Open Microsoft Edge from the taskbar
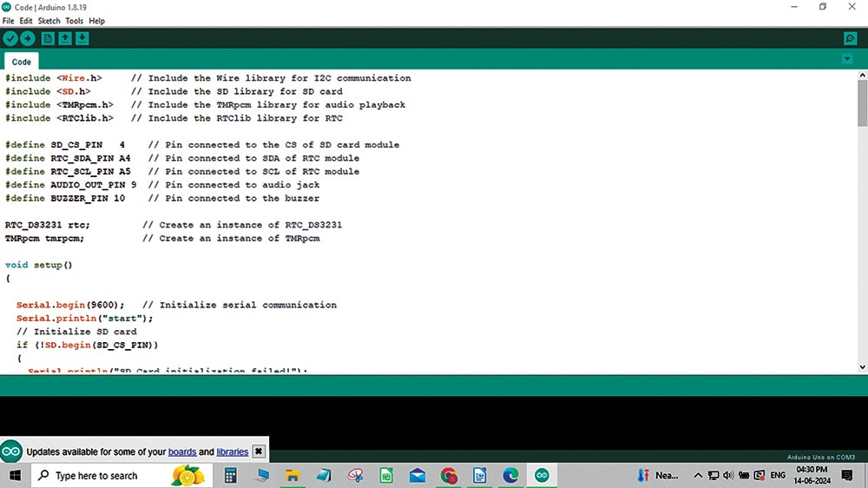Viewport: 868px width, 488px height. (x=510, y=475)
